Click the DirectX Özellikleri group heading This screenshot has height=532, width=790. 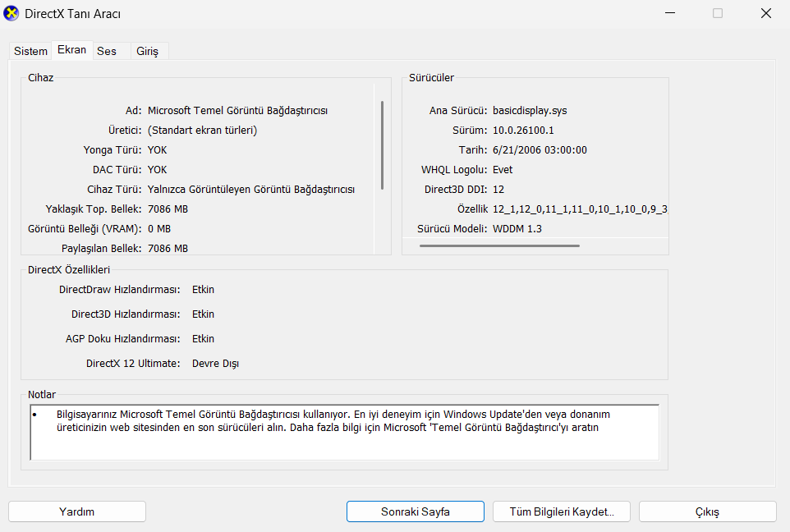[x=69, y=269]
